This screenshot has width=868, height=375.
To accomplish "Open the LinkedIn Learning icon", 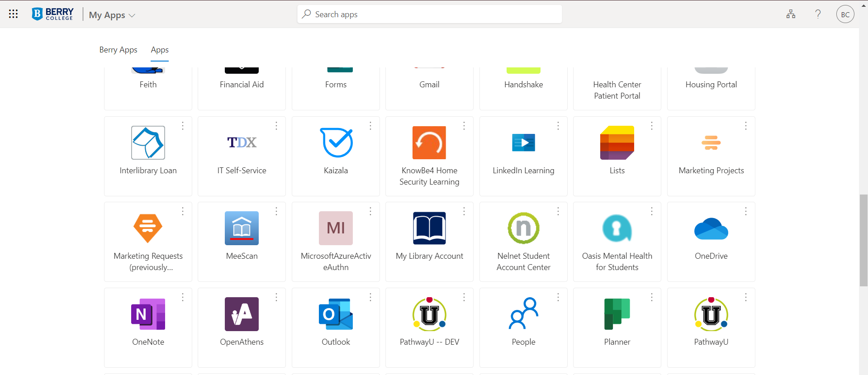I will [x=523, y=142].
